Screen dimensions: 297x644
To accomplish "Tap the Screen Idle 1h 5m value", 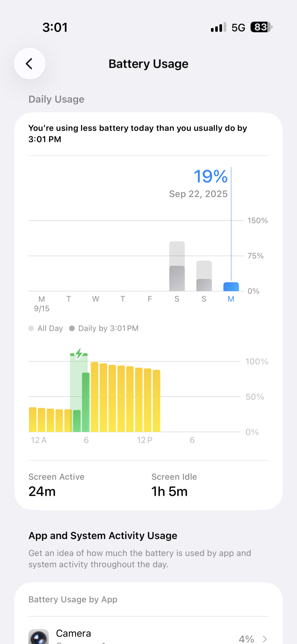I will tap(169, 491).
